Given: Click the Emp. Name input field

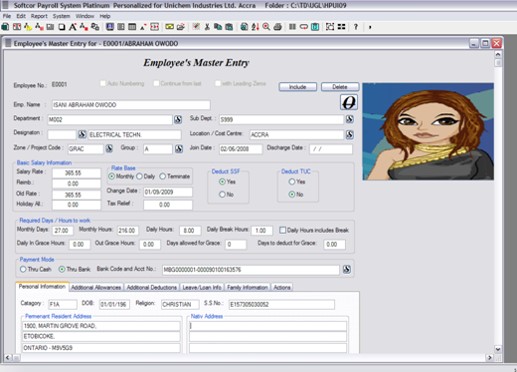Looking at the screenshot, I should (131, 105).
